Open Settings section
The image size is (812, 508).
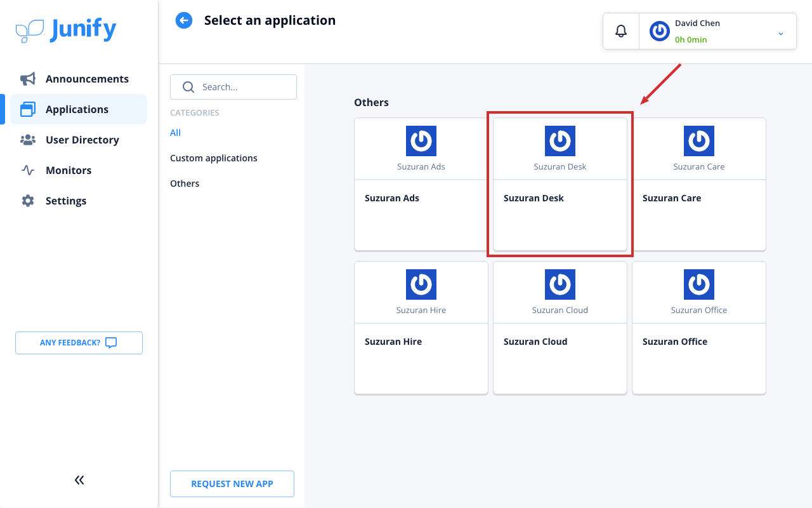[79, 201]
